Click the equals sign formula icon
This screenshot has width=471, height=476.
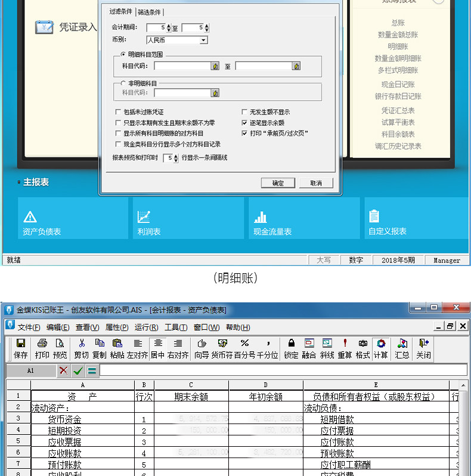[92, 370]
